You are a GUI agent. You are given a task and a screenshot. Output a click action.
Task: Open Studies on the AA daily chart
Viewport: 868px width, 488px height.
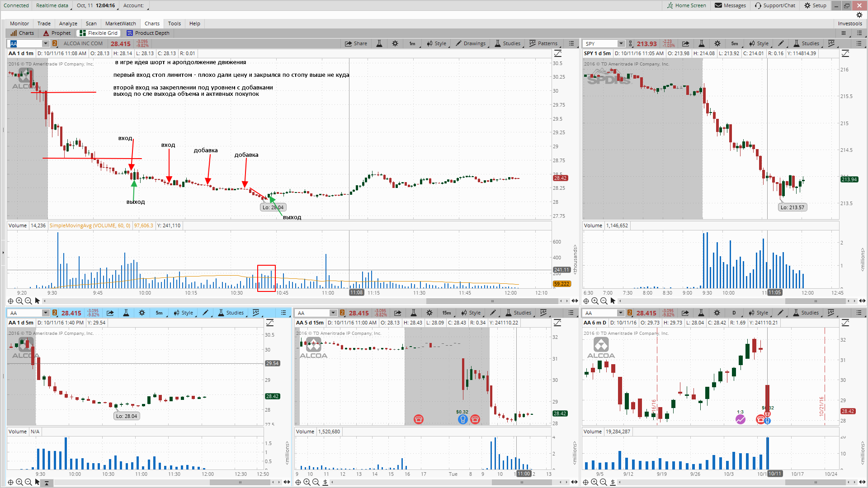[806, 313]
